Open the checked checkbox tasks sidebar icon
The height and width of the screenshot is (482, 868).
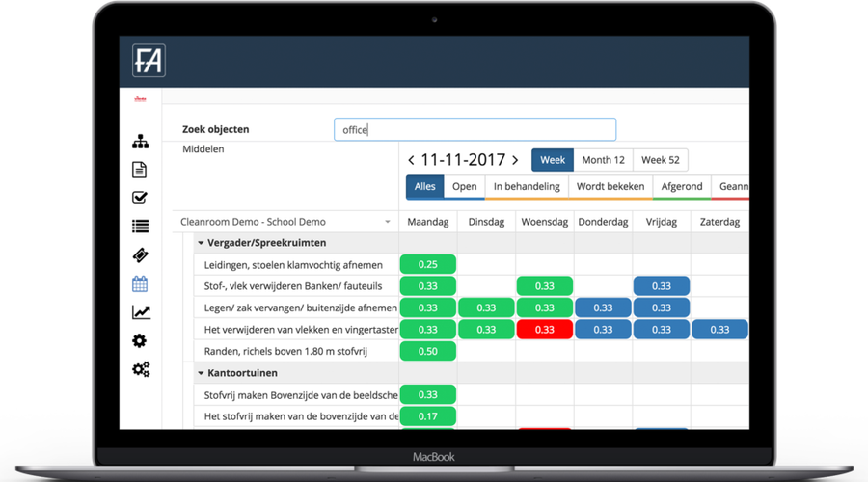pos(140,198)
